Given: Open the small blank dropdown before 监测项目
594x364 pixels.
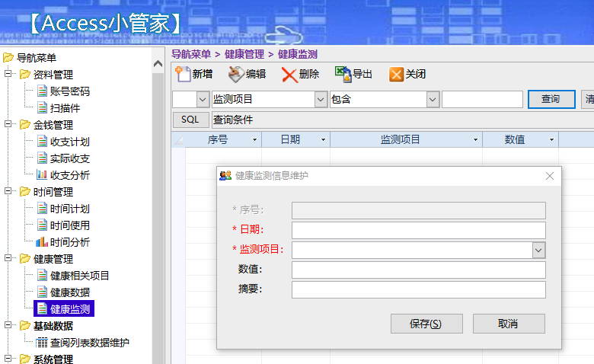Looking at the screenshot, I should coord(203,99).
